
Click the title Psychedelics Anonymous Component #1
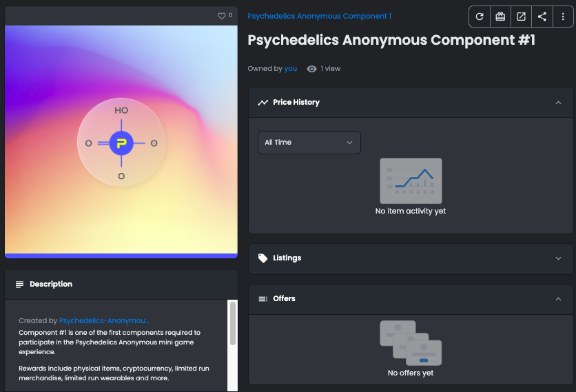point(391,40)
